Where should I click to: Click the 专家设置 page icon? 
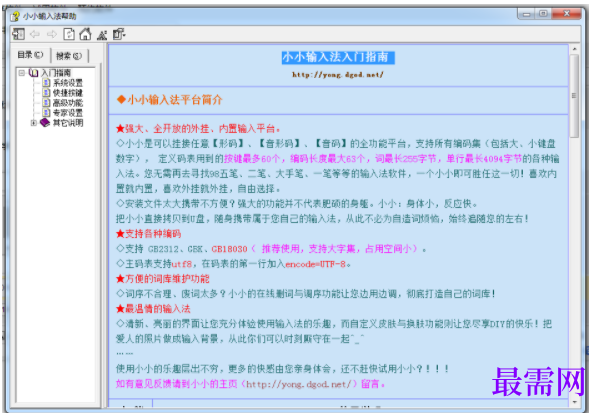point(46,113)
